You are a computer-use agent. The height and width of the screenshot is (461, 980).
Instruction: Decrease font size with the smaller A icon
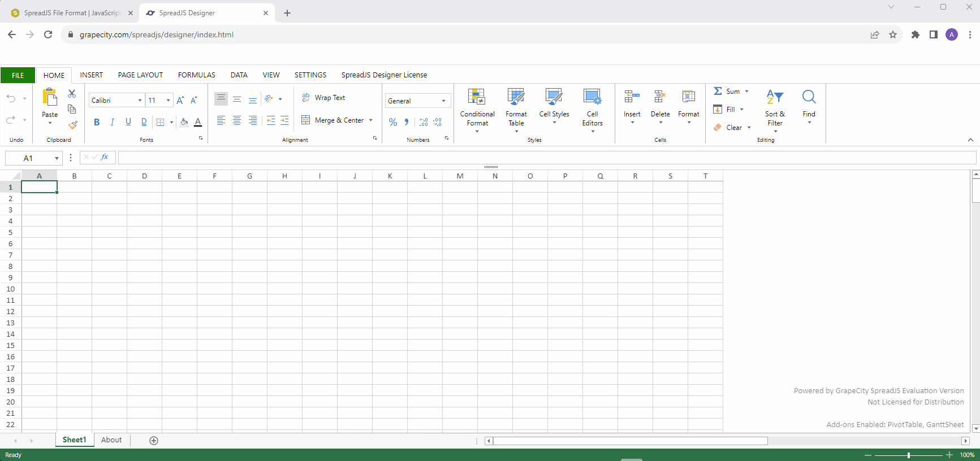click(x=193, y=101)
